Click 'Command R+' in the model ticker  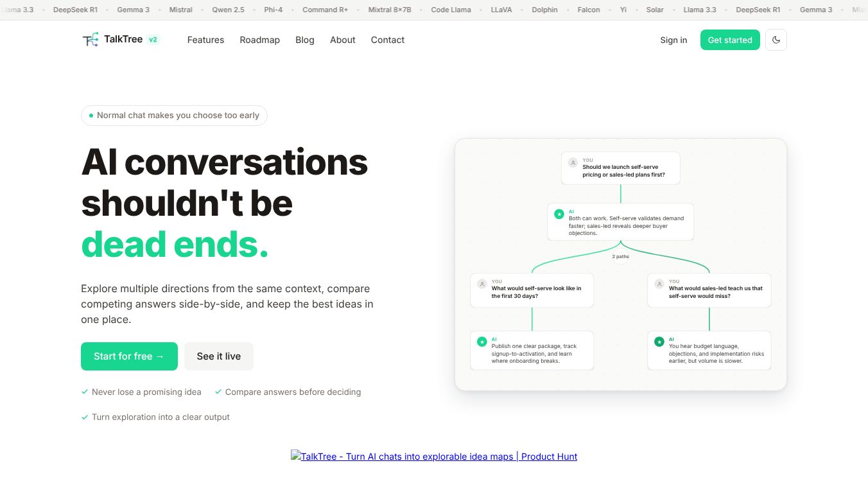pyautogui.click(x=325, y=10)
